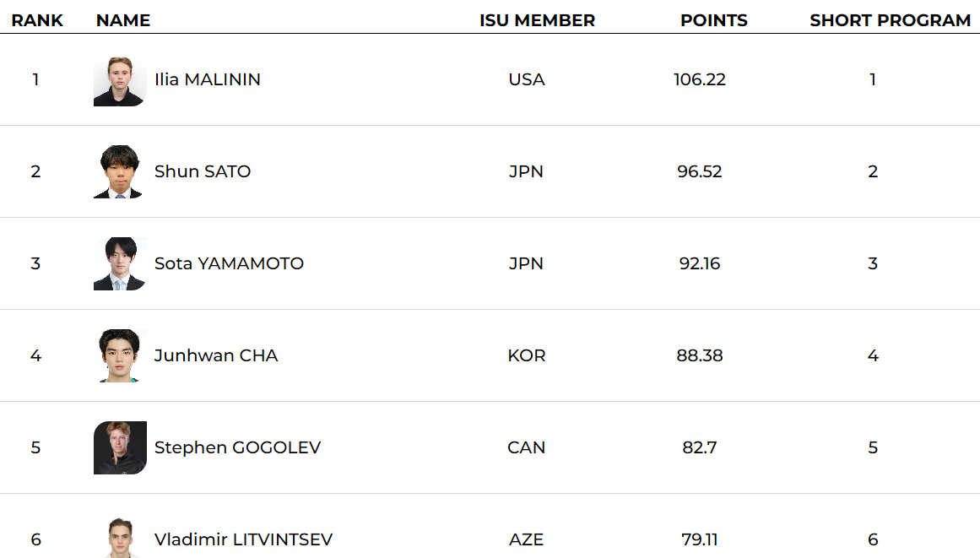Click Stephen Gogolev's profile photo
The width and height of the screenshot is (980, 558).
click(x=120, y=448)
